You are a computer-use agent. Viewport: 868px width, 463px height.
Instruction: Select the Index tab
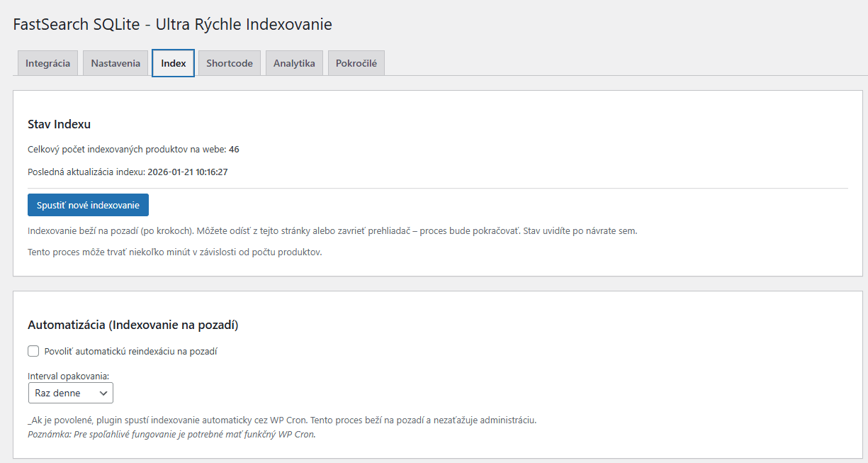point(172,62)
